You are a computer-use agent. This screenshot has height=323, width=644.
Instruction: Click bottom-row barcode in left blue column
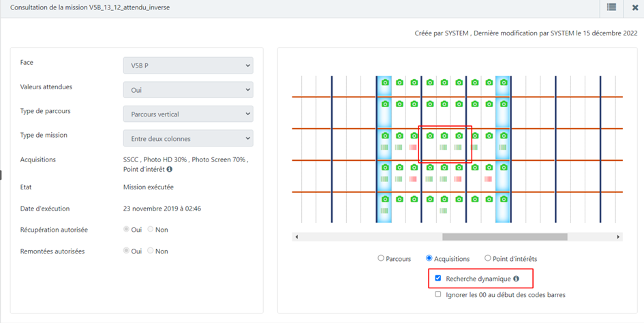click(384, 211)
